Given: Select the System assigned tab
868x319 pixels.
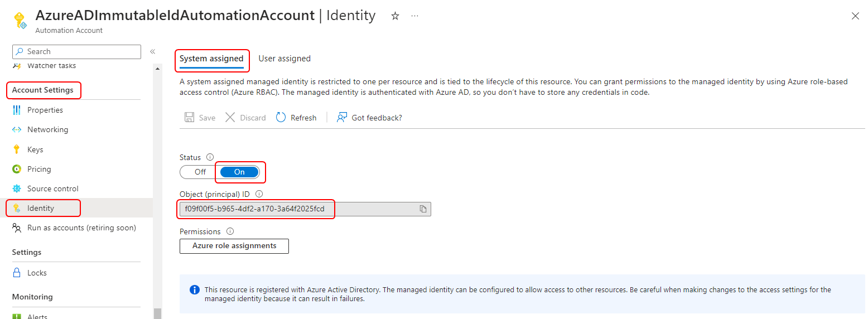Looking at the screenshot, I should (211, 59).
